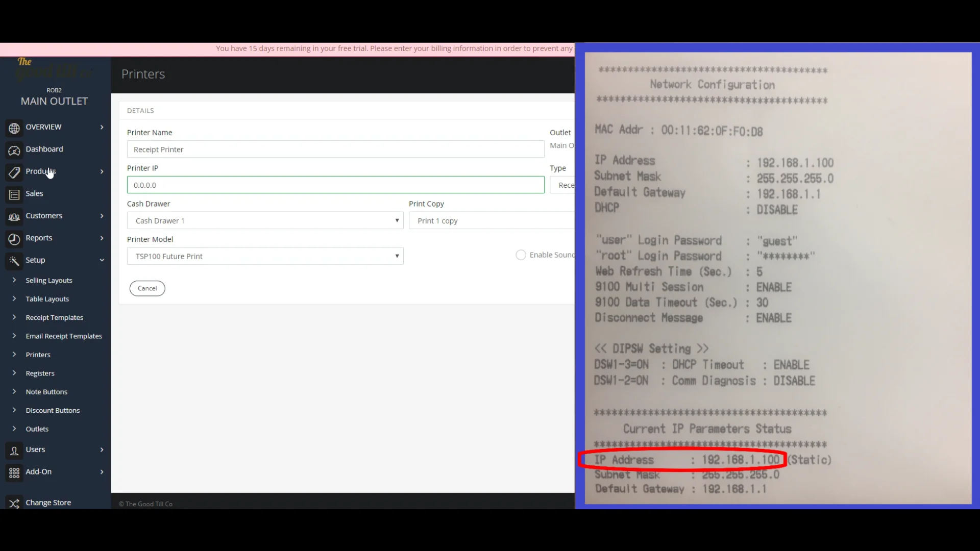The width and height of the screenshot is (980, 551).
Task: Click the Reports clock icon
Action: pos(14,238)
